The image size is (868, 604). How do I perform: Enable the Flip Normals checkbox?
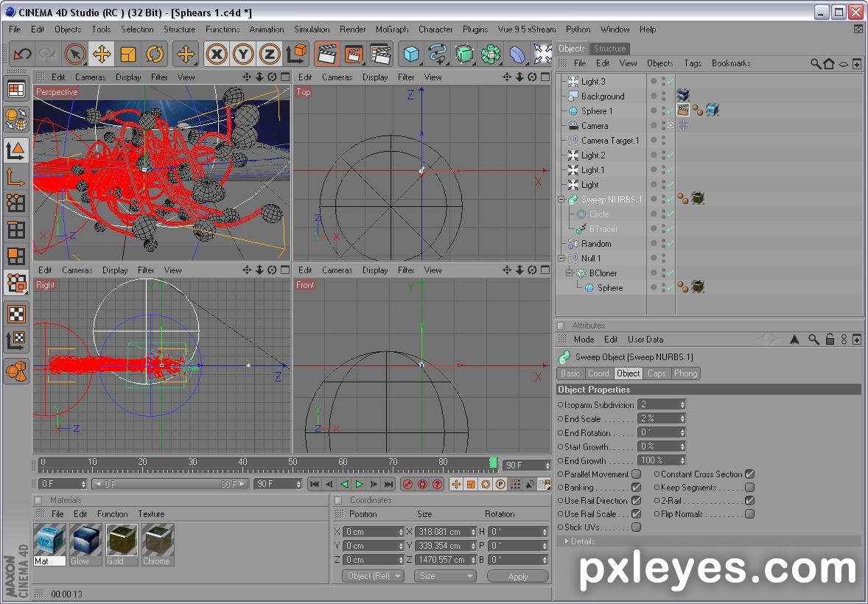click(x=749, y=514)
